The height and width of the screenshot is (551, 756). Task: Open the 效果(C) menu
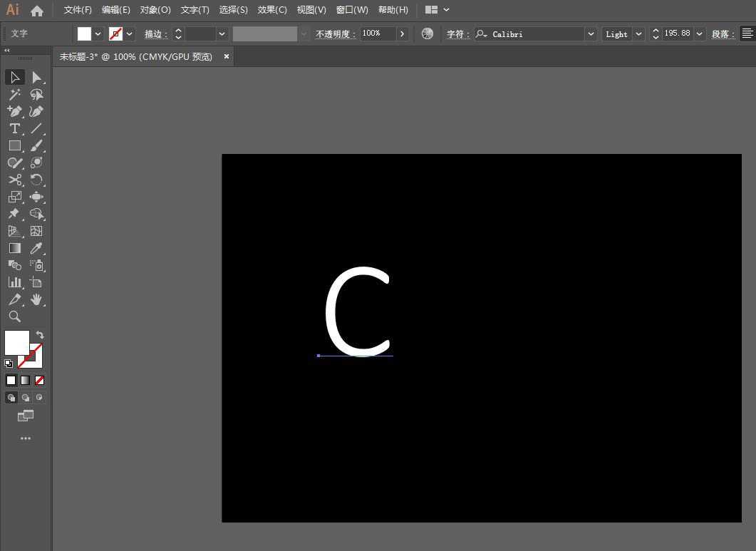tap(272, 10)
